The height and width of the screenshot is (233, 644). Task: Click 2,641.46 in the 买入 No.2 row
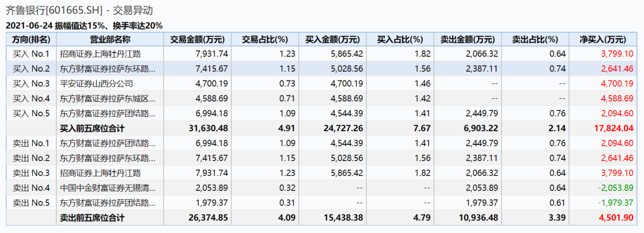[617, 69]
